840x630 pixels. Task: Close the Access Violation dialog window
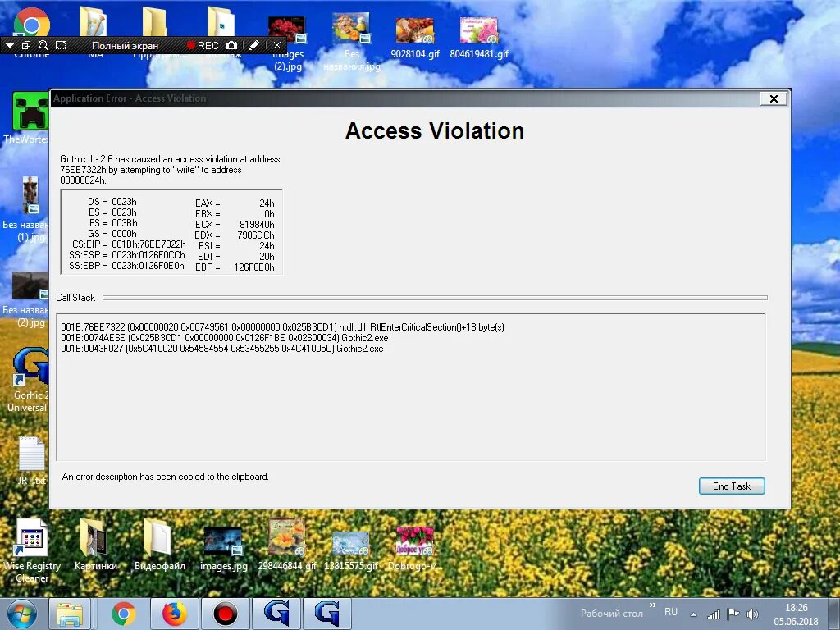point(774,98)
